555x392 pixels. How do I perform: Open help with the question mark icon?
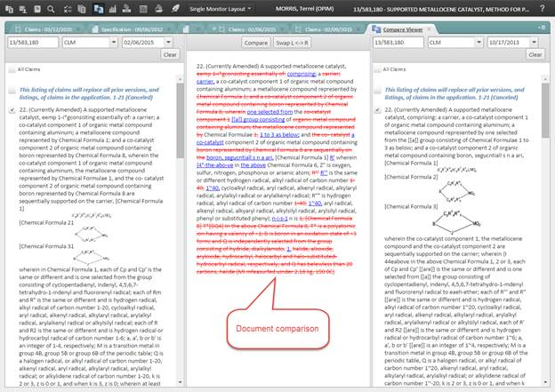pyautogui.click(x=543, y=8)
